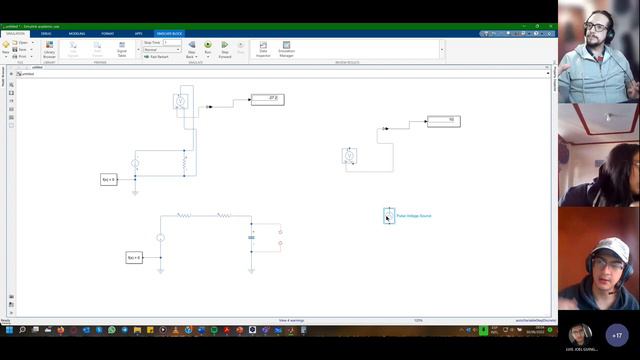Screen dimensions: 640x360
Task: Toggle the Fast Restart option
Action: (x=156, y=57)
